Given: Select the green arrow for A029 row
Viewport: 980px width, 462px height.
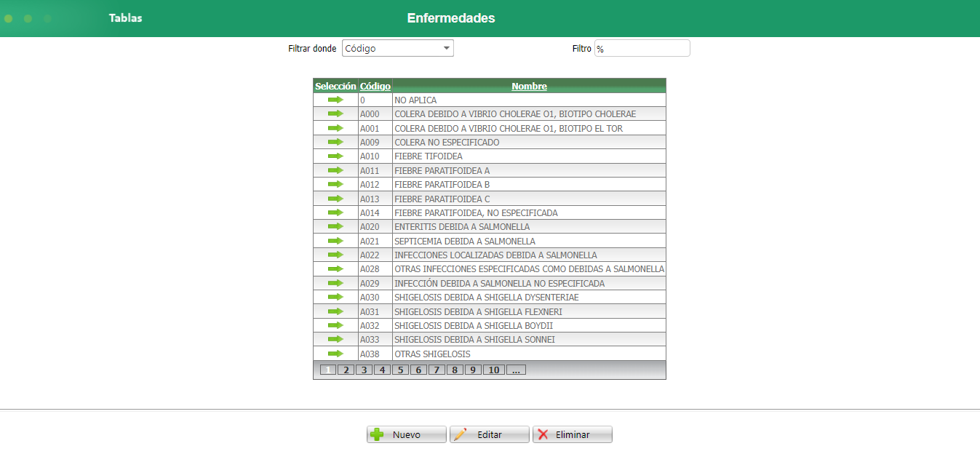Looking at the screenshot, I should tap(334, 283).
